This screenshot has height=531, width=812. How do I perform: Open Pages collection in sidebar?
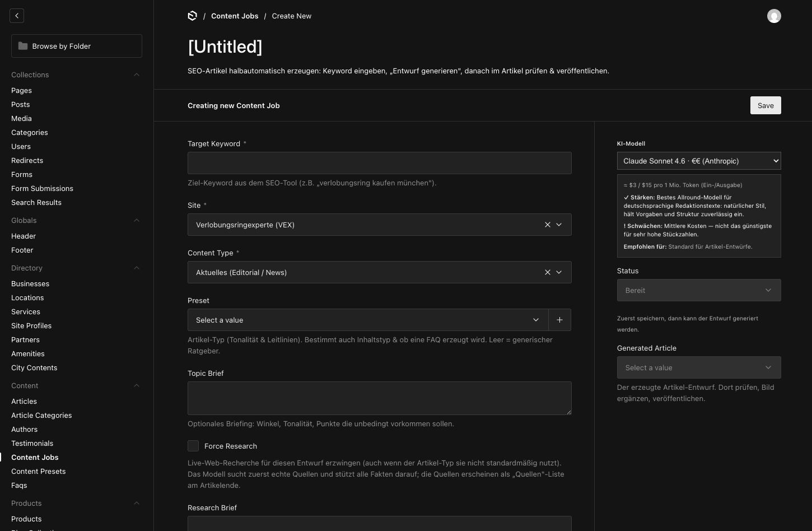coord(21,90)
